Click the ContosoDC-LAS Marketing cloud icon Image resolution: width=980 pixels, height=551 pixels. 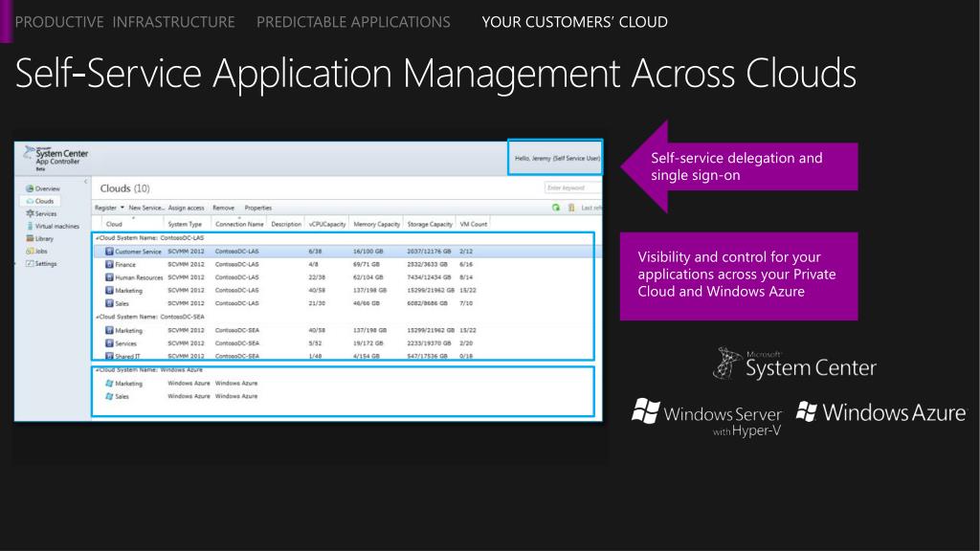(109, 291)
